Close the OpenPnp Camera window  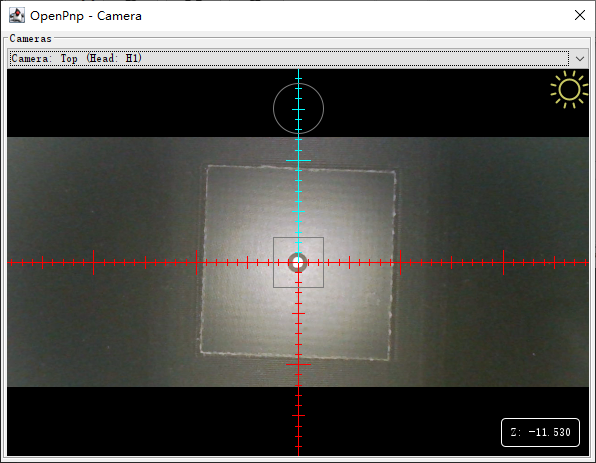point(580,15)
